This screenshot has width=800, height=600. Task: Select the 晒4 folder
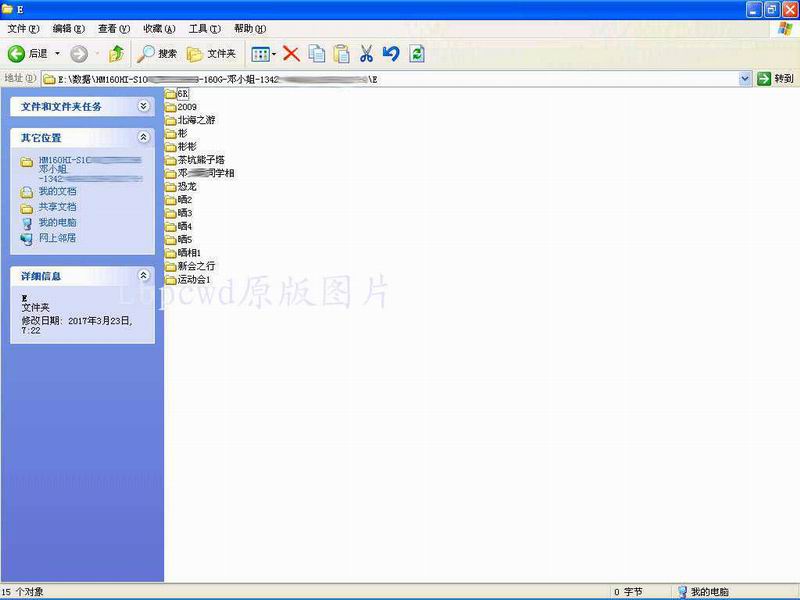tap(179, 227)
